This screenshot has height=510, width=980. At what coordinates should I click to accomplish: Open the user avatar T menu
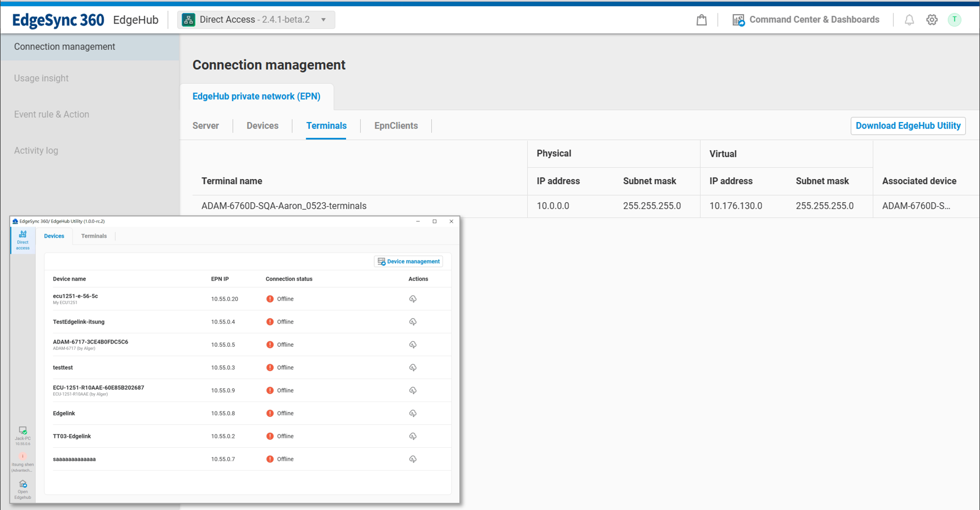[954, 20]
